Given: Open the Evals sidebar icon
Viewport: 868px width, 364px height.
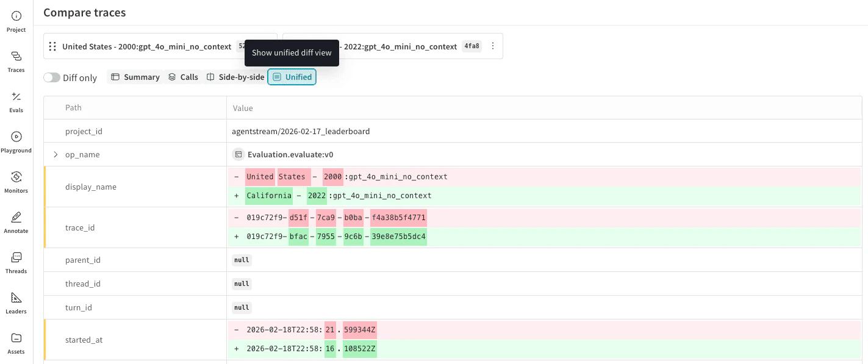Looking at the screenshot, I should (x=16, y=102).
